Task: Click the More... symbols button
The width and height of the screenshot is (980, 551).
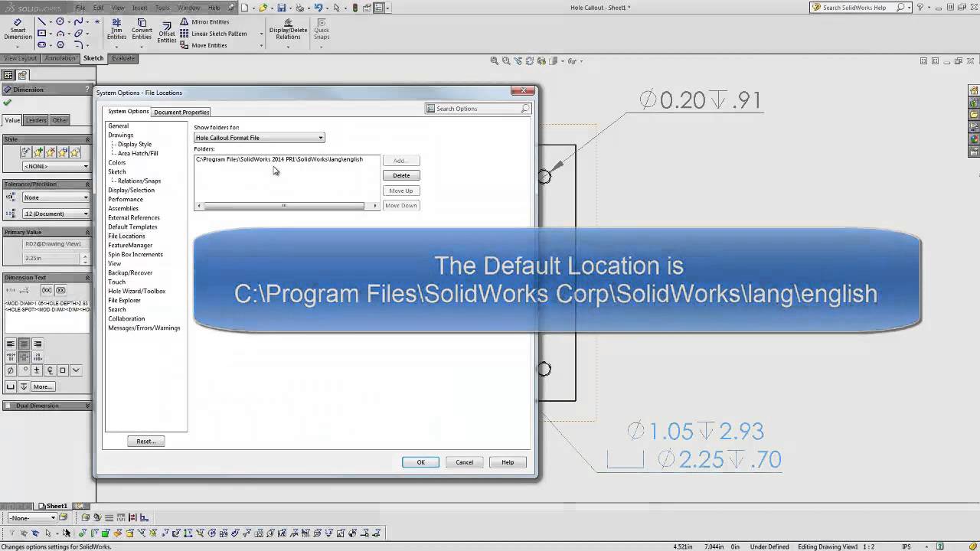Action: coord(42,386)
